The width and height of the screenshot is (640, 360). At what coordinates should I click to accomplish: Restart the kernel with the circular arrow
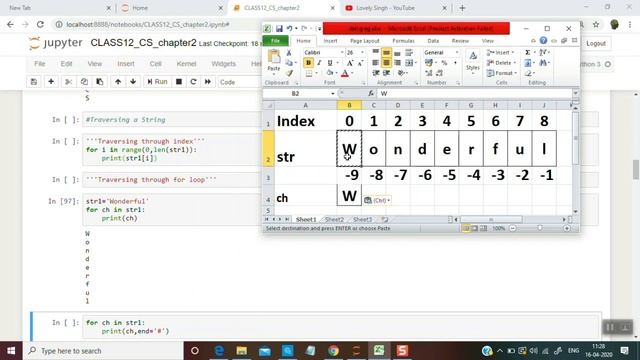tap(193, 82)
